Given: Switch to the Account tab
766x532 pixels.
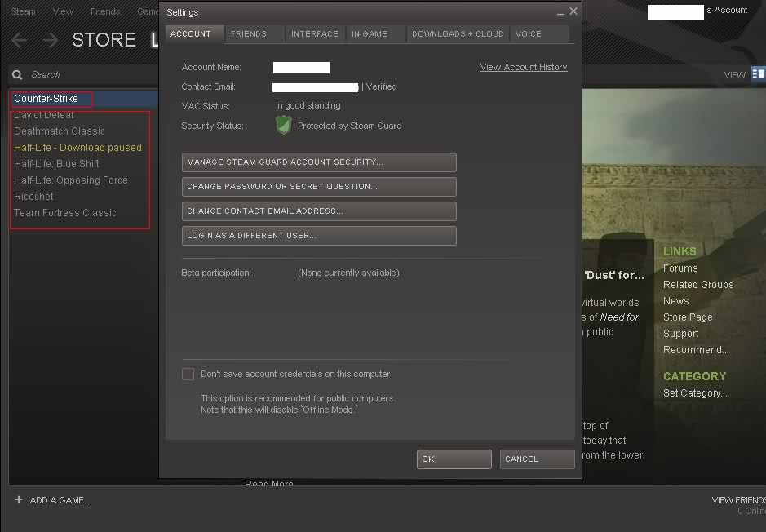Looking at the screenshot, I should 194,33.
